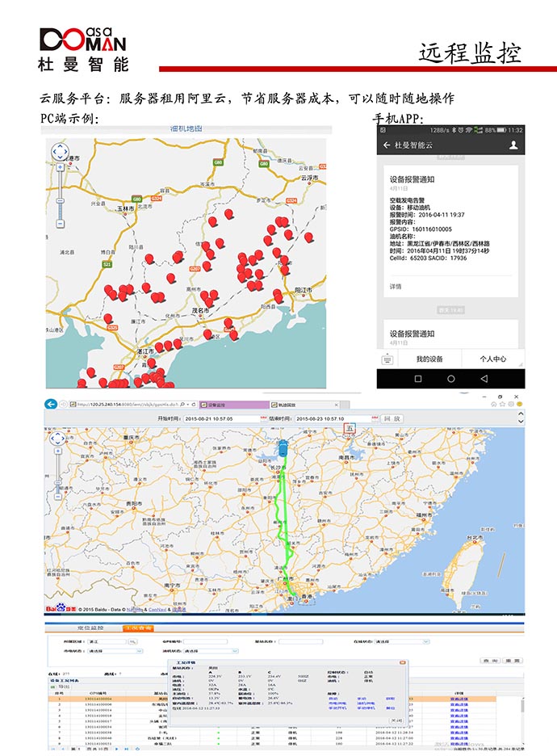This screenshot has width=557, height=756.
Task: Click next page arrow in table pager
Action: (x=116, y=749)
